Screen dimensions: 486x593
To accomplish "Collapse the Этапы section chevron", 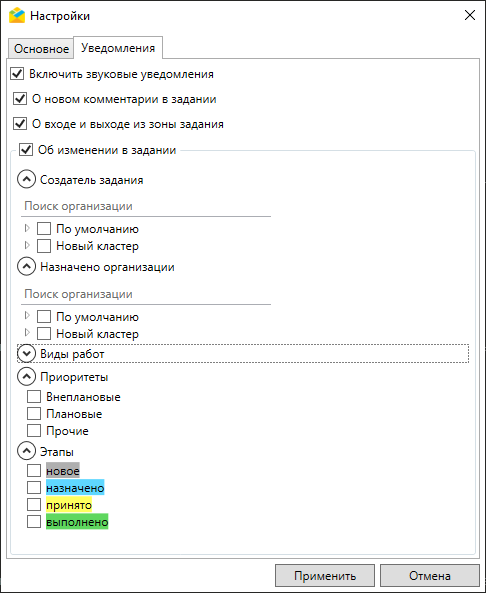I will pos(26,451).
